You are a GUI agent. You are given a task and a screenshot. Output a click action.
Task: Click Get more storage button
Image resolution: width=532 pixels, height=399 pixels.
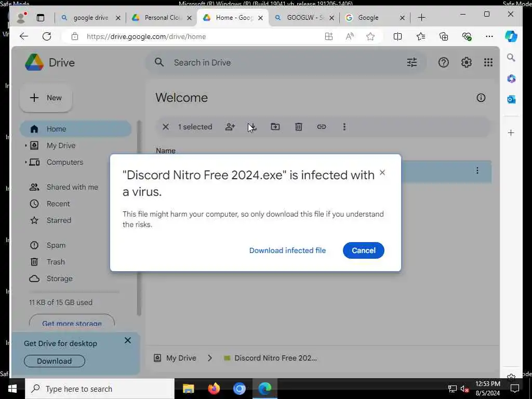[x=72, y=321]
